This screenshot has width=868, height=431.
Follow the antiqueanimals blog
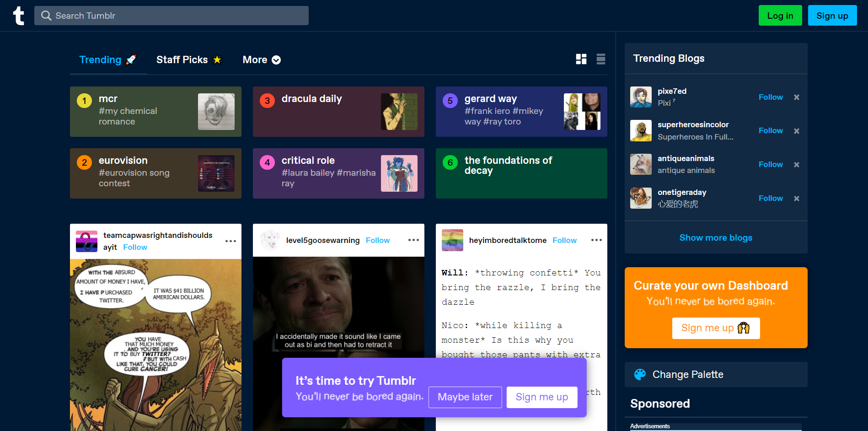pyautogui.click(x=771, y=165)
